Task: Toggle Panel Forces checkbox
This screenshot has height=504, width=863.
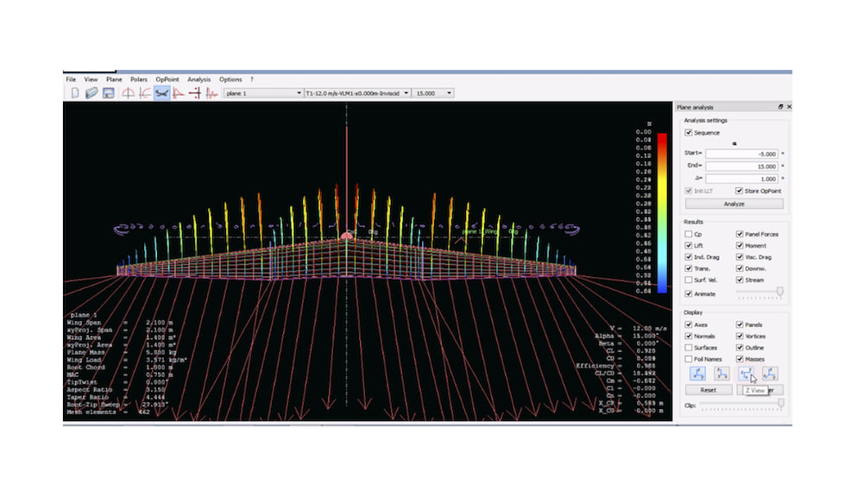Action: click(740, 235)
